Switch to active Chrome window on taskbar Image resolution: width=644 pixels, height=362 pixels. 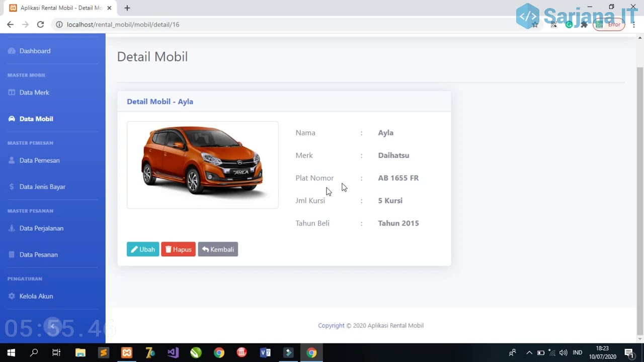tap(311, 352)
